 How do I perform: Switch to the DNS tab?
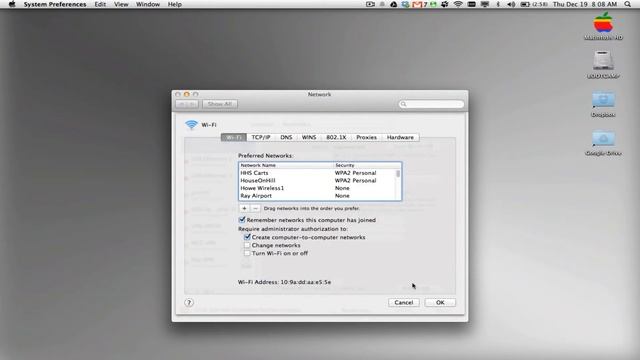pyautogui.click(x=286, y=137)
